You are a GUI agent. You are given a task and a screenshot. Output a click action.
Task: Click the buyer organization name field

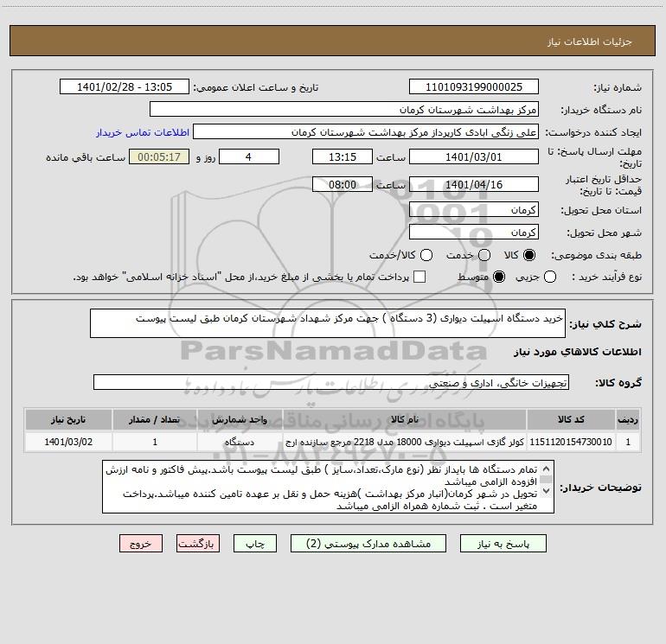tap(344, 110)
